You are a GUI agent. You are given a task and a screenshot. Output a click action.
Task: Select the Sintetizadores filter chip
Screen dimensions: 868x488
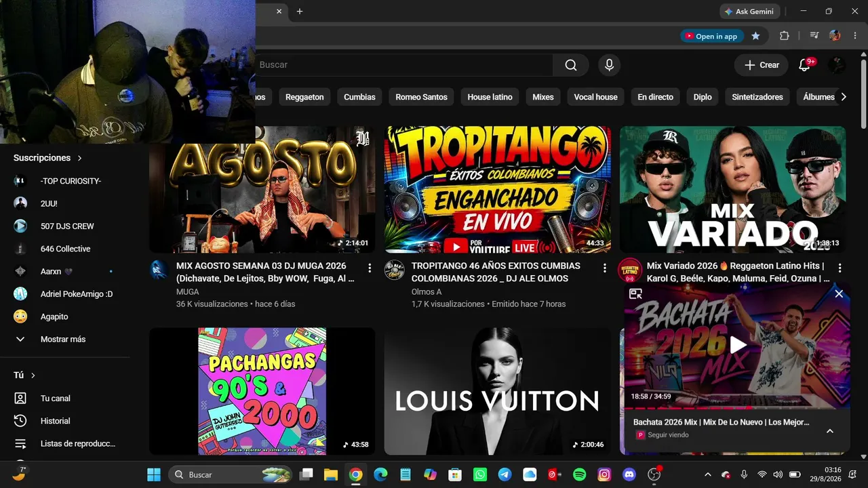757,97
